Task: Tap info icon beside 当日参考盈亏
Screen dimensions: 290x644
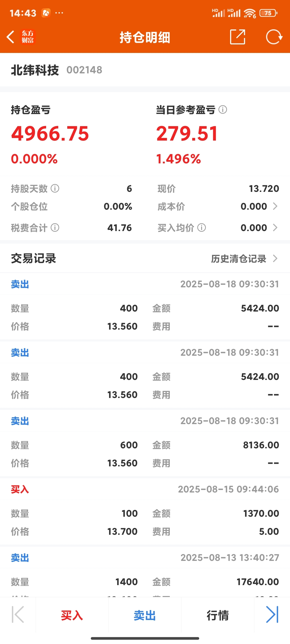Action: click(223, 109)
